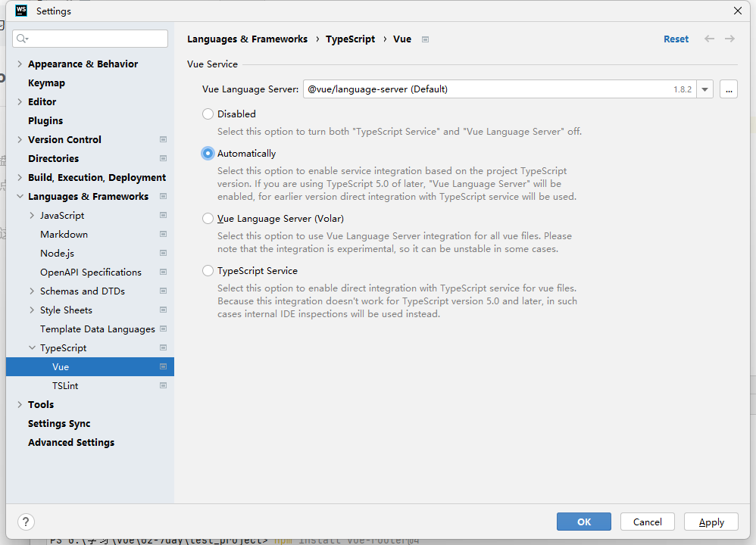Open the Directories settings page
Image resolution: width=756 pixels, height=545 pixels.
[53, 158]
